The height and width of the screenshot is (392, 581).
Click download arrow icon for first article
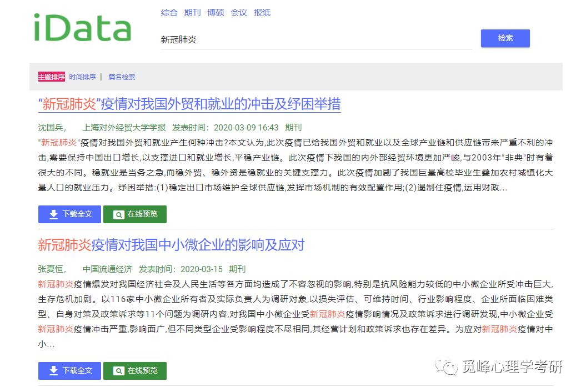[x=54, y=214]
